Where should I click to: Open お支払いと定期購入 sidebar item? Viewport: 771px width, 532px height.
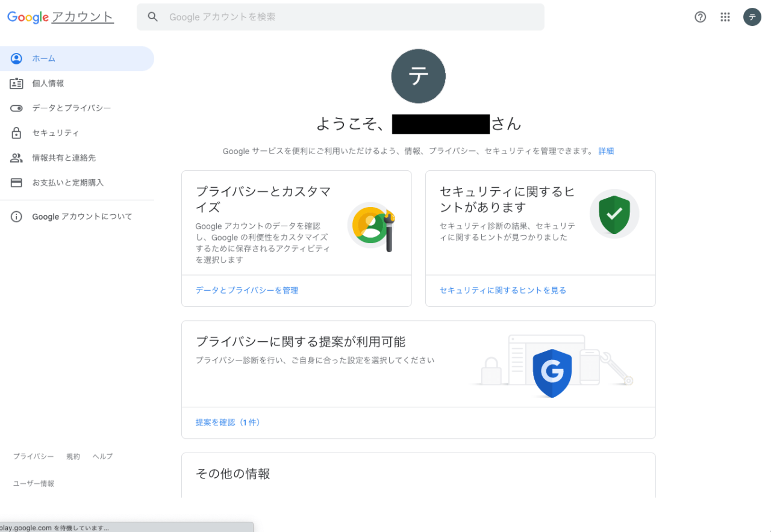[x=67, y=182]
